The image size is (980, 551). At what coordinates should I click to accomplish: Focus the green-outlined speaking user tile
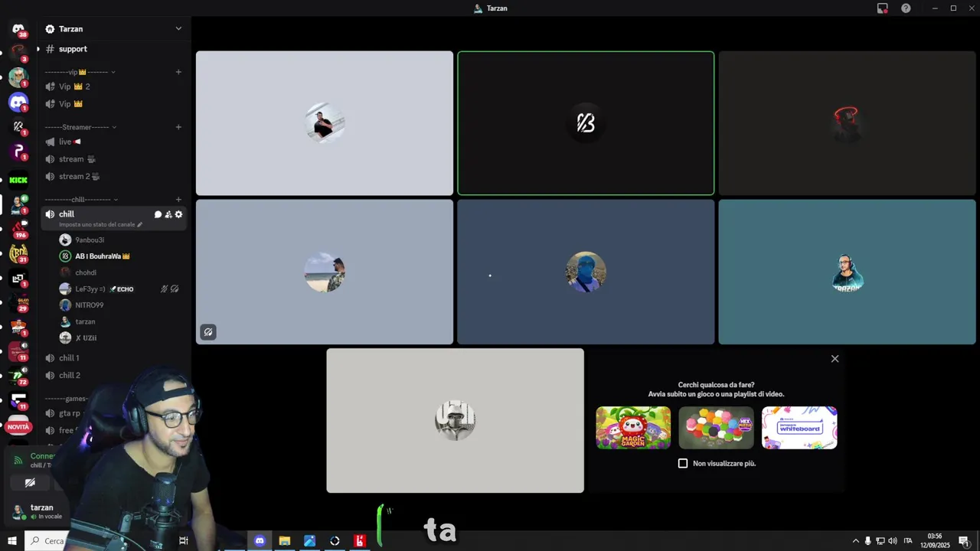pyautogui.click(x=586, y=123)
